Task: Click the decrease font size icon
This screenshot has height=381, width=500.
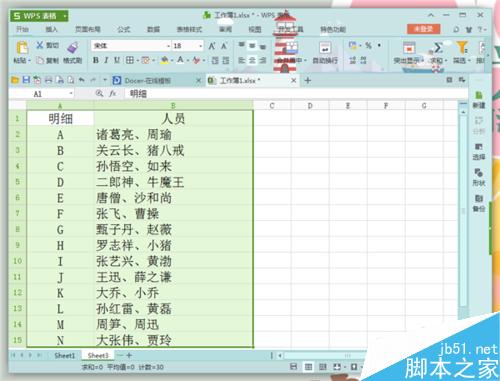Action: [224, 46]
